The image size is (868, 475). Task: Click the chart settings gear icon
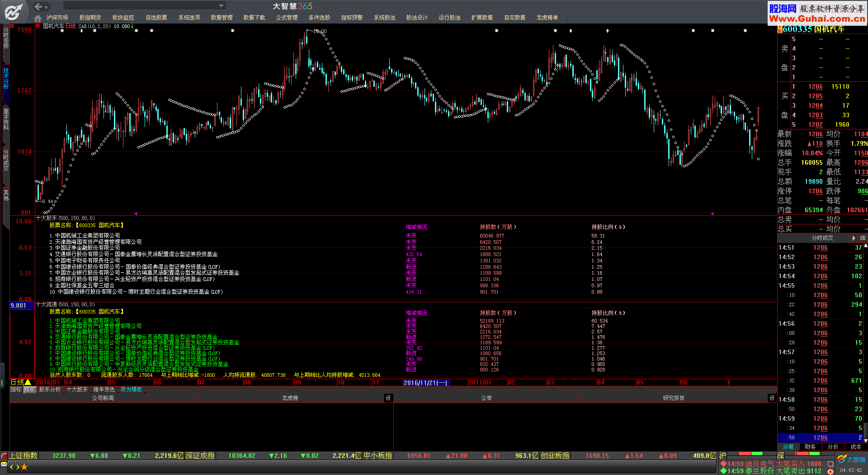point(38,26)
